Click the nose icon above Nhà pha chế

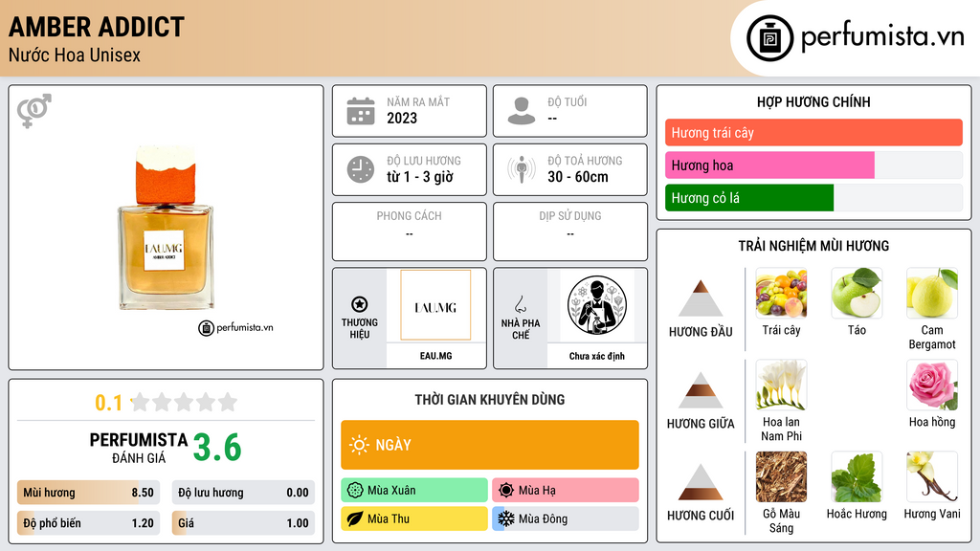coord(520,304)
